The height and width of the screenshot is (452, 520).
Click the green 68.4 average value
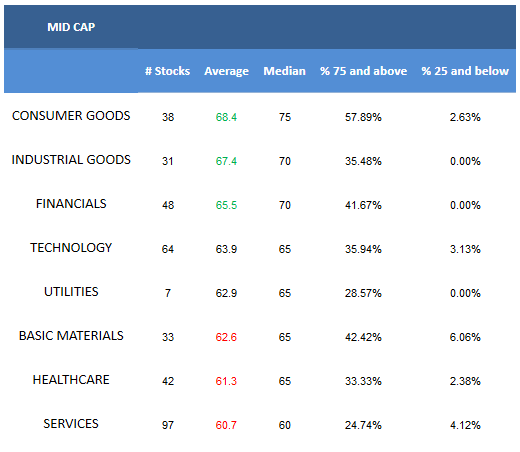[x=226, y=117]
